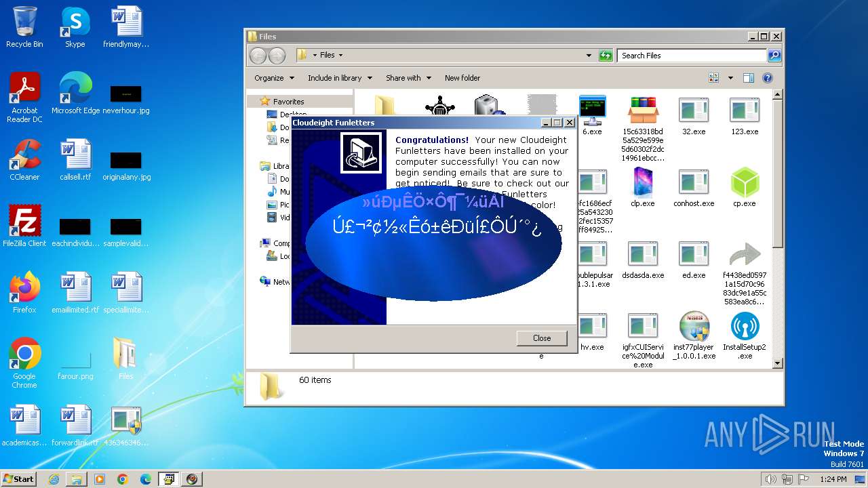Click the Close button in Cloudeight Funletters dialog
The width and height of the screenshot is (868, 488).
[x=542, y=338]
